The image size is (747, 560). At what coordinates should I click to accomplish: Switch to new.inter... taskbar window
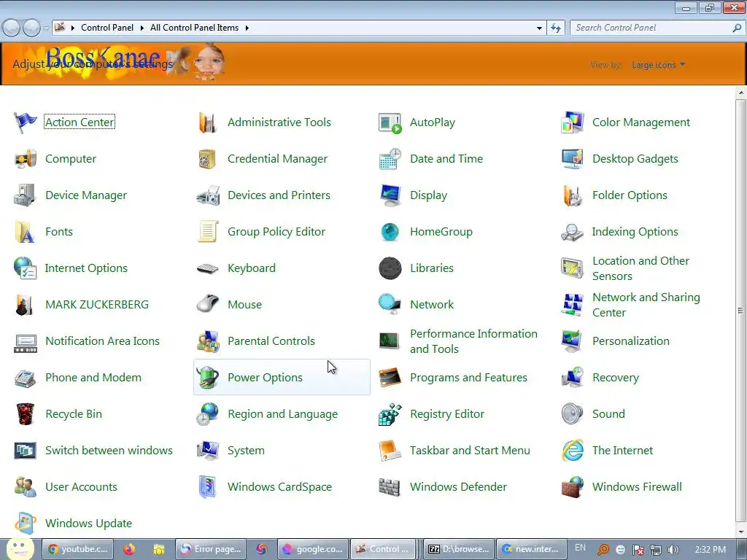click(532, 549)
